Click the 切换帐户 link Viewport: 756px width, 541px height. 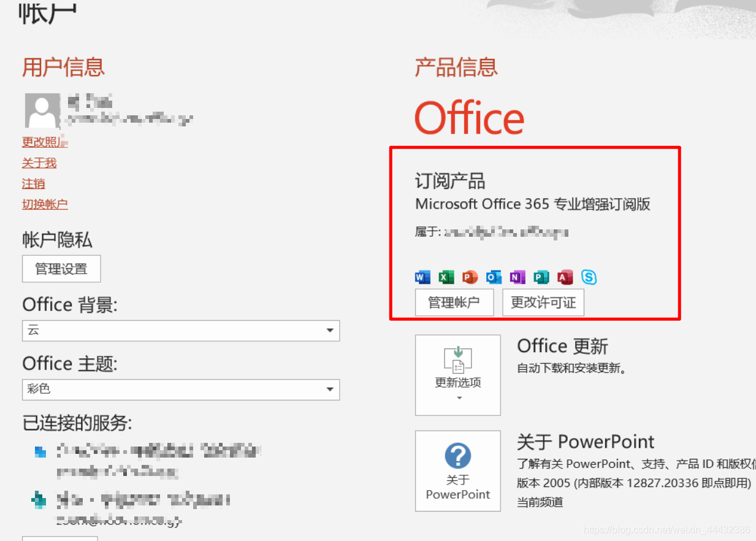[45, 204]
